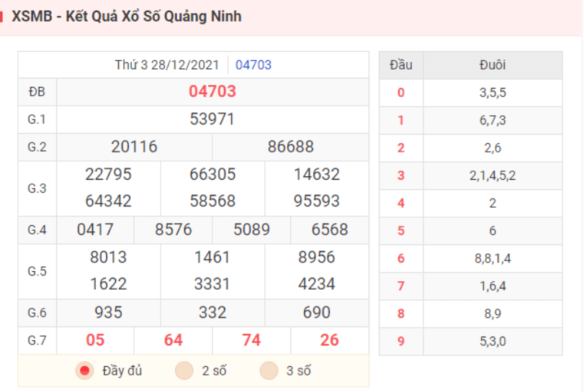Click the G.6 number 332

[x=212, y=312]
